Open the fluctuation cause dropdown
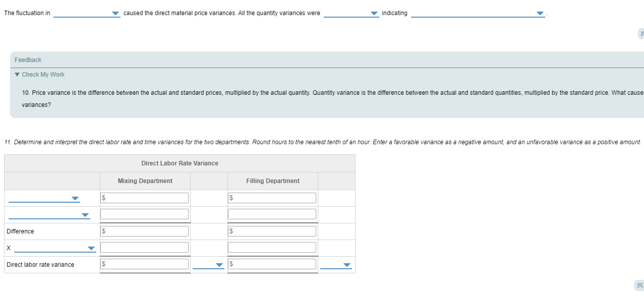 coord(115,13)
